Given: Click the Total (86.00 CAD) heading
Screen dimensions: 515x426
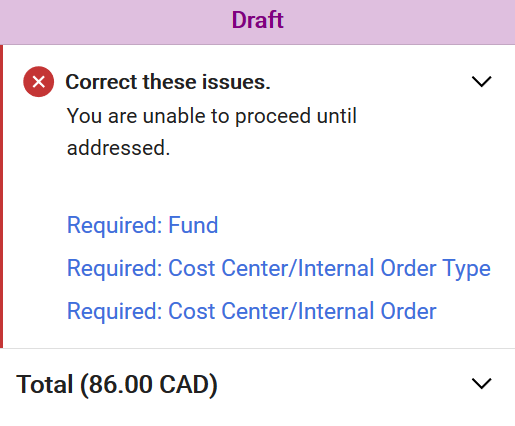Looking at the screenshot, I should [117, 384].
